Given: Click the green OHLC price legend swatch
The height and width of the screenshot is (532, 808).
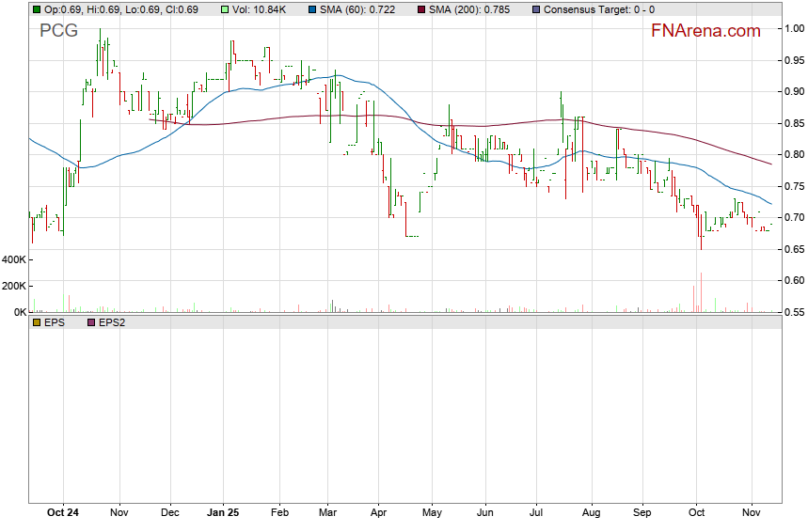Looking at the screenshot, I should (37, 9).
